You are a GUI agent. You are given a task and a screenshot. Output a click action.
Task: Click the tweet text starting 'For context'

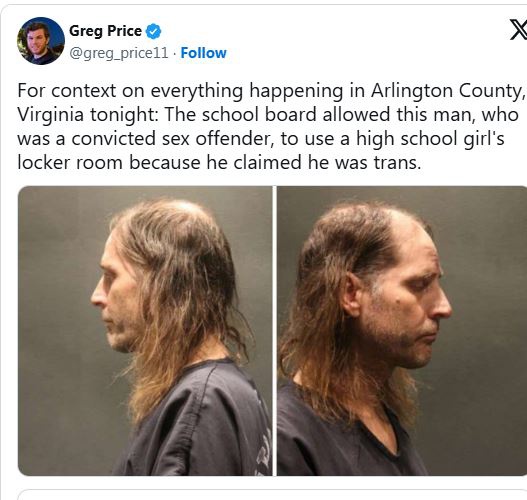click(271, 126)
